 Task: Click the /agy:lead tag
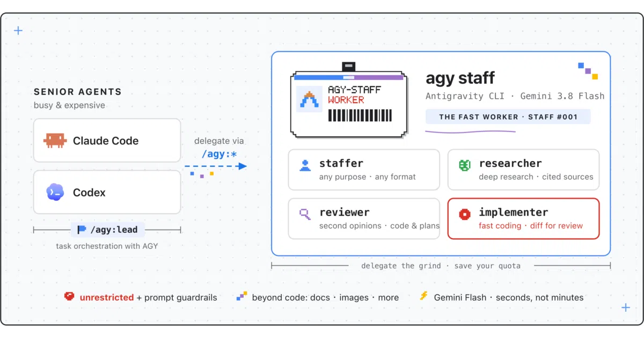108,230
